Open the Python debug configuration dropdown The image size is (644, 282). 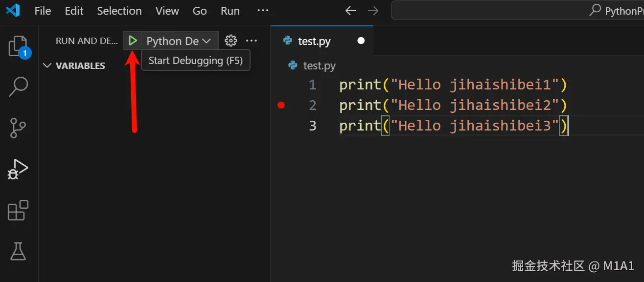179,41
